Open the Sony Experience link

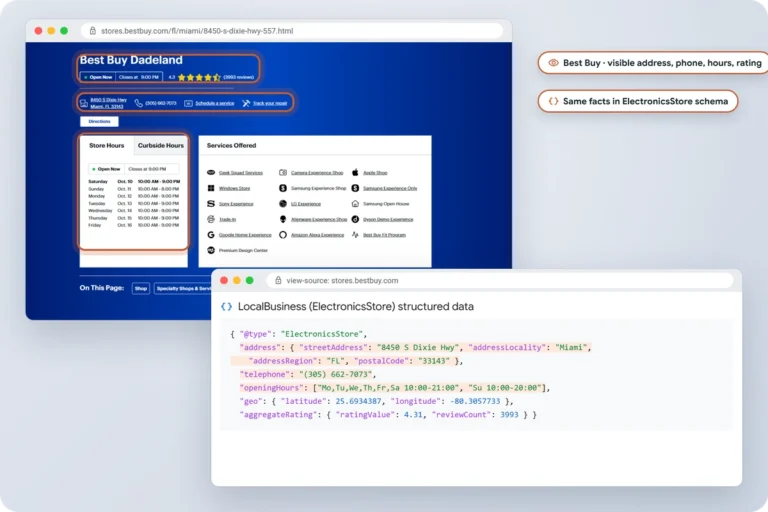pyautogui.click(x=236, y=204)
